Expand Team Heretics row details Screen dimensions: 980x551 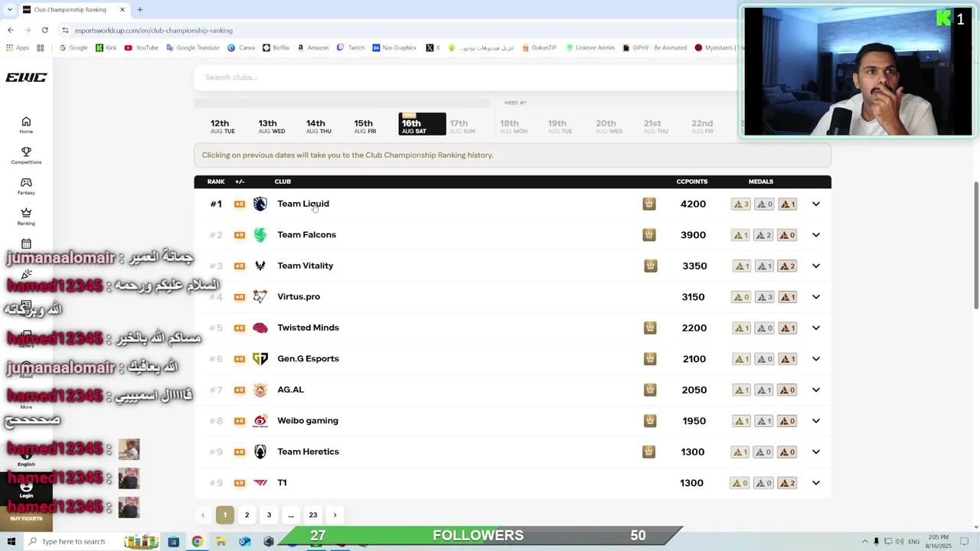coord(815,452)
